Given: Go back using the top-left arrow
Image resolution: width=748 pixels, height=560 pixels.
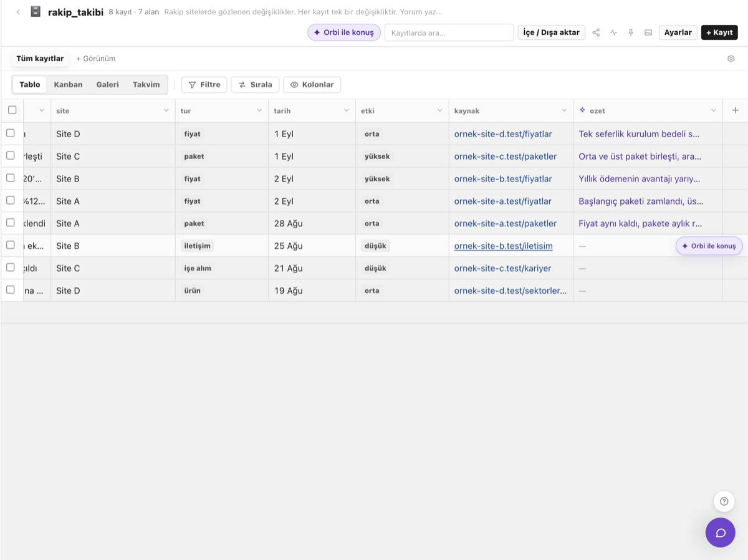Looking at the screenshot, I should [18, 12].
